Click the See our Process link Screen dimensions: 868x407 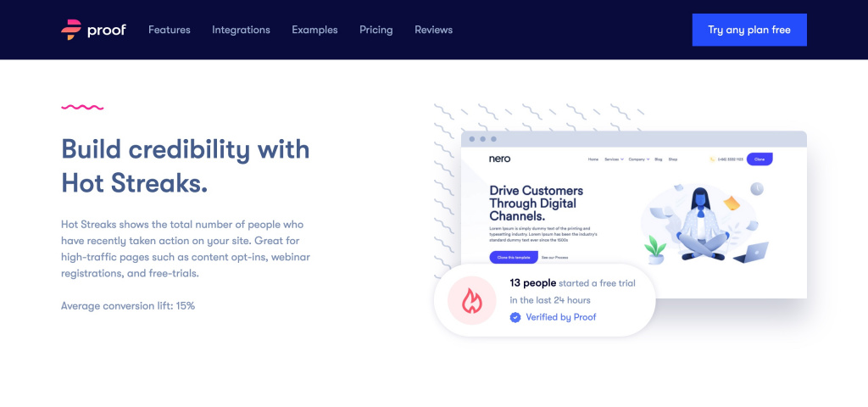(556, 257)
